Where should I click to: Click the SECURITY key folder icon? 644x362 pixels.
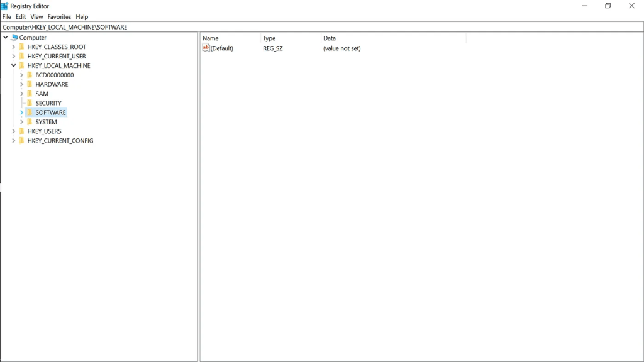pyautogui.click(x=30, y=103)
